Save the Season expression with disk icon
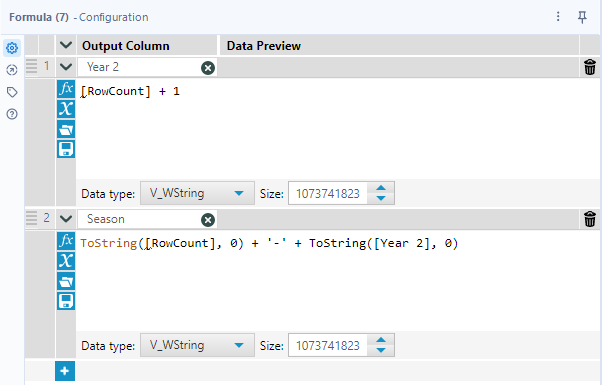The width and height of the screenshot is (603, 385). tap(66, 301)
